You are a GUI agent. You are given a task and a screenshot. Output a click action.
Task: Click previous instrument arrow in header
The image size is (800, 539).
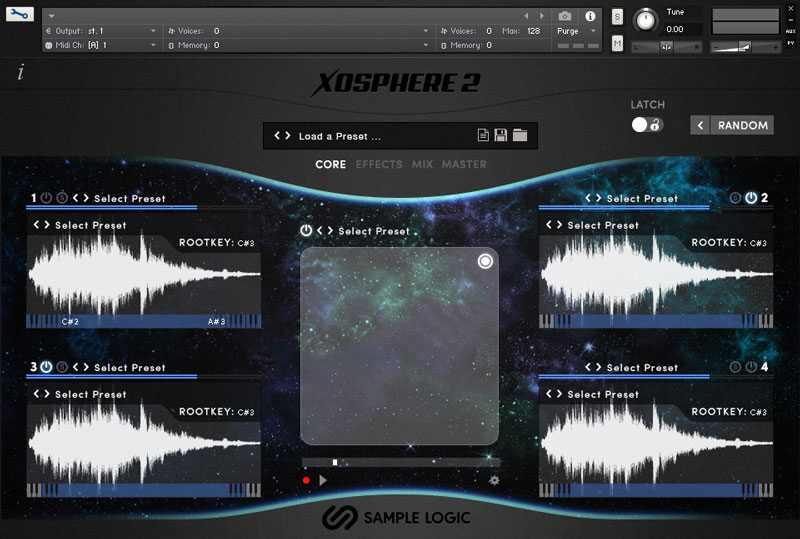(527, 16)
